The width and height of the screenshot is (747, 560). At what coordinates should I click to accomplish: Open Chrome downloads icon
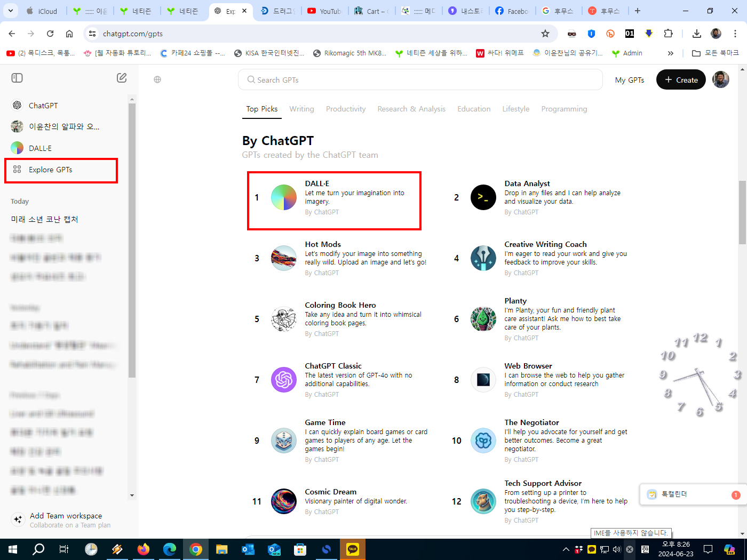(x=697, y=34)
